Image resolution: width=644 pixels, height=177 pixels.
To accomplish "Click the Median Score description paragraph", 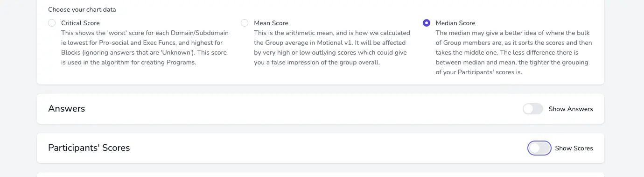I will [x=513, y=53].
